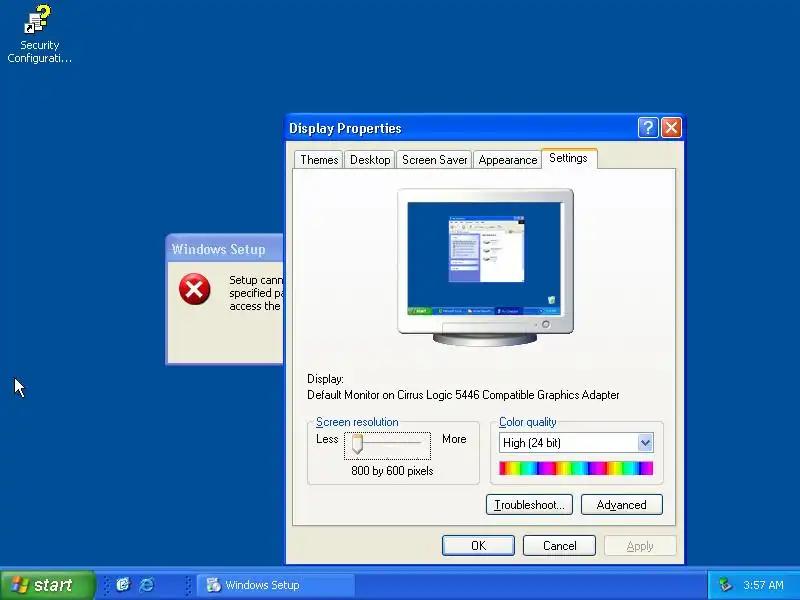The height and width of the screenshot is (600, 800).
Task: Cancel the Display Properties dialog
Action: (x=559, y=546)
